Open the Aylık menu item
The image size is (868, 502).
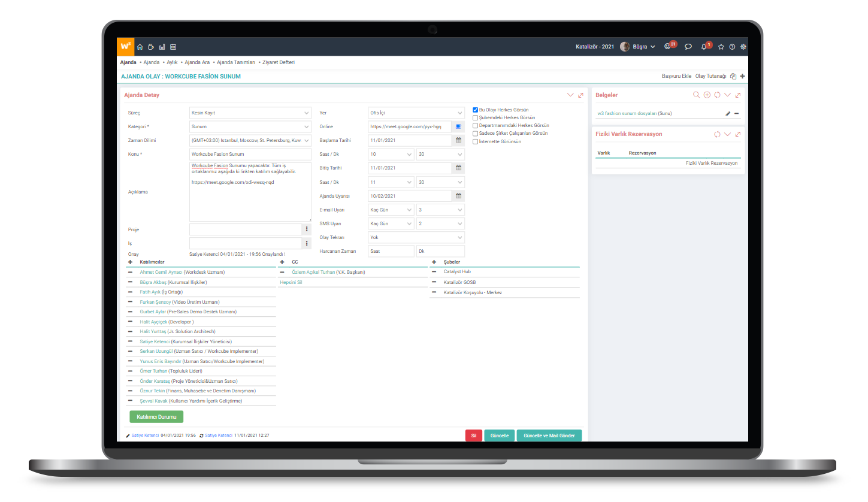pyautogui.click(x=173, y=62)
